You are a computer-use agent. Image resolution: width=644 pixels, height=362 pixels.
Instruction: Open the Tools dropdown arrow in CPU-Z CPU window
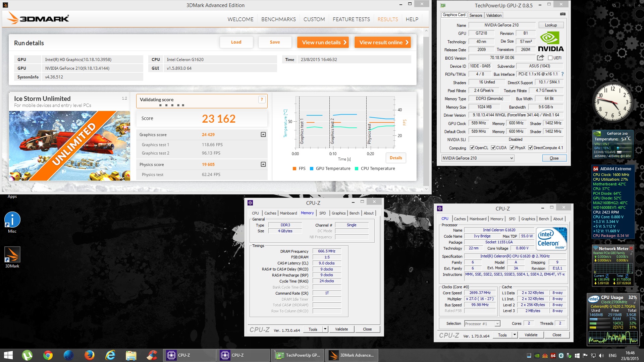coord(515,335)
